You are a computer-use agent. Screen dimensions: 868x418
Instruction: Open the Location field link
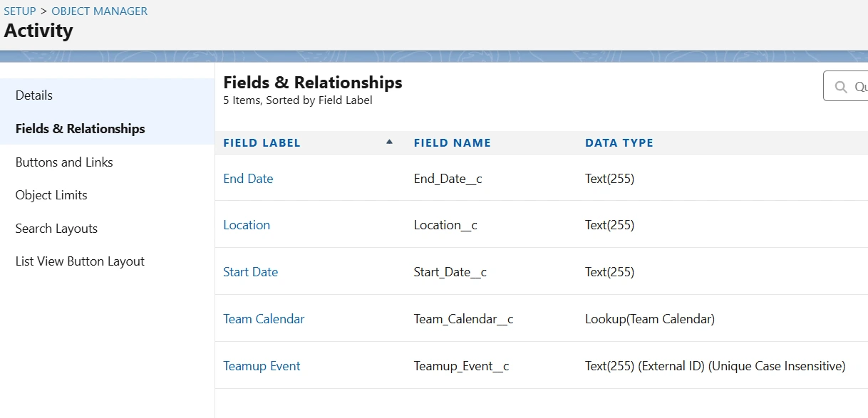tap(247, 225)
